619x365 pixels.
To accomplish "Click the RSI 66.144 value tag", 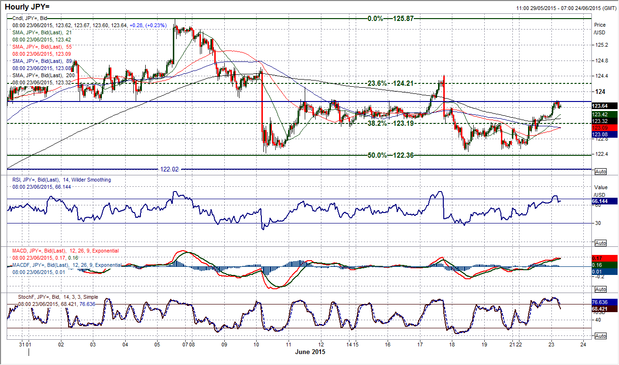I will tap(604, 201).
